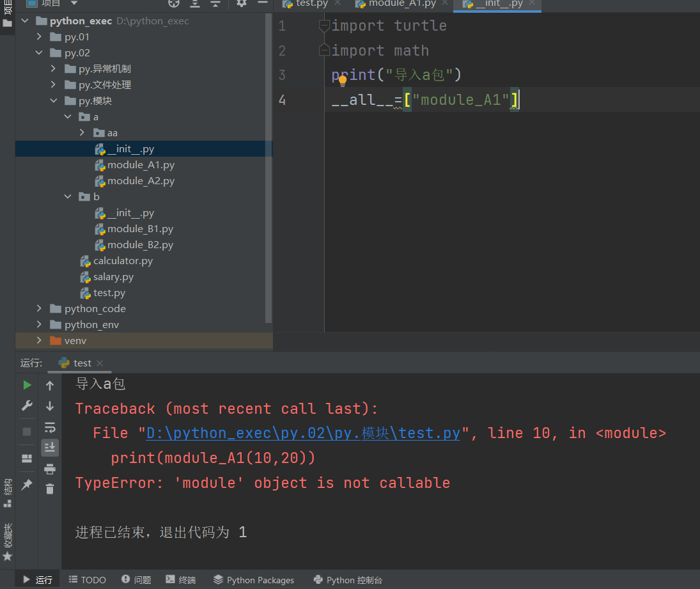Expand the aa package
The width and height of the screenshot is (700, 589).
click(82, 132)
